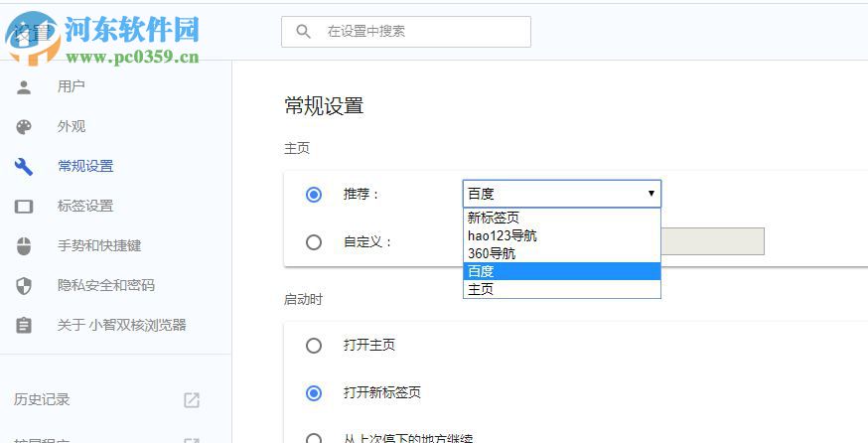Viewport: 868px width, 443px height.
Task: Select the 从上次停下的地方继续 radio button
Action: tap(314, 439)
